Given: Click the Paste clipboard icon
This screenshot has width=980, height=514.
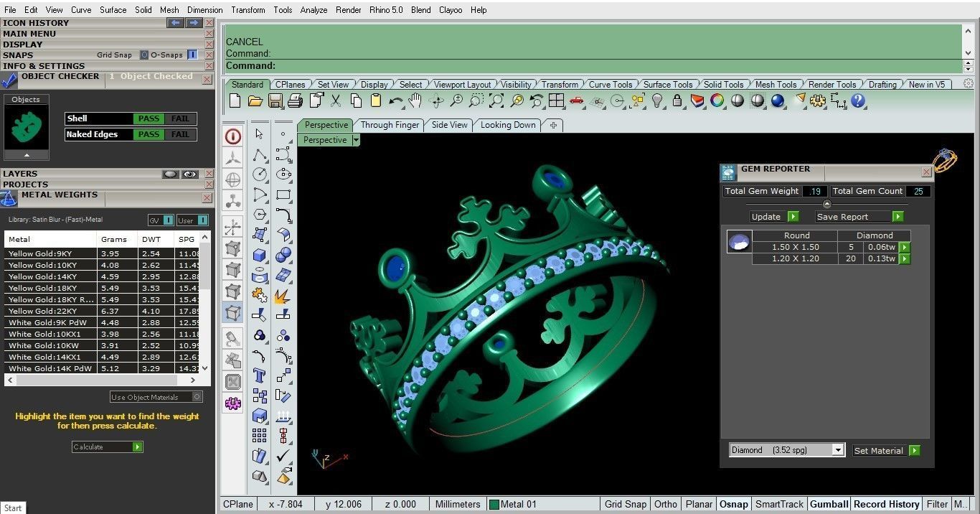Looking at the screenshot, I should point(376,101).
